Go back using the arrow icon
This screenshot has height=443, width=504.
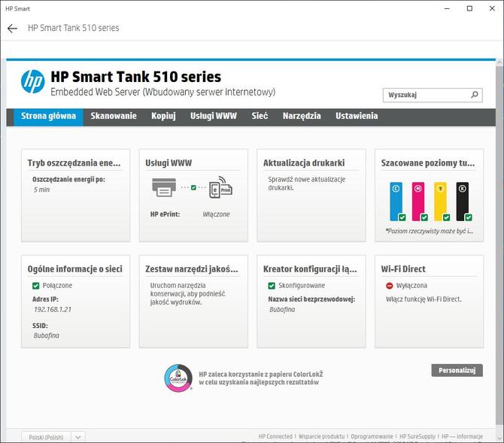[x=12, y=29]
